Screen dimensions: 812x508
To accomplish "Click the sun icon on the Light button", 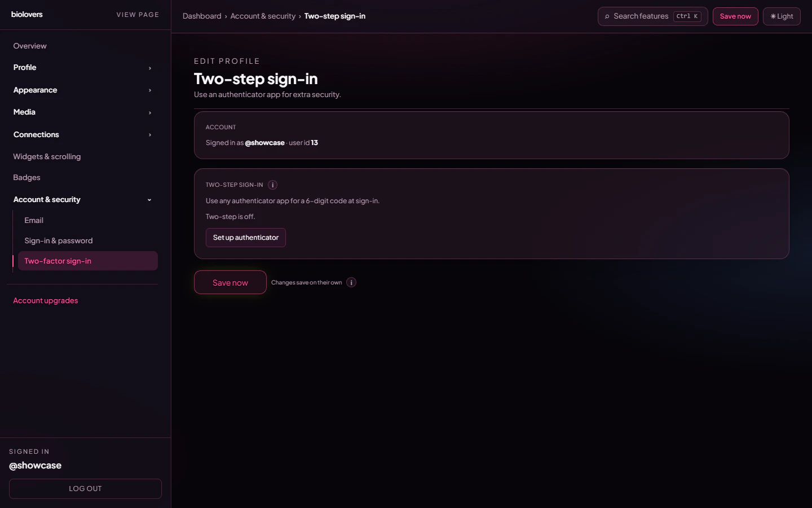I will tap(773, 16).
